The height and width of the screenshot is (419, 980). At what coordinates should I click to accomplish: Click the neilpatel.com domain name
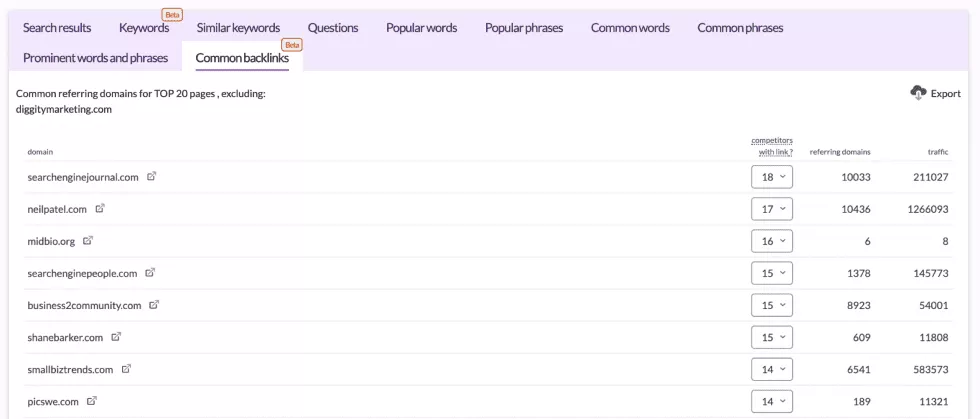[57, 209]
